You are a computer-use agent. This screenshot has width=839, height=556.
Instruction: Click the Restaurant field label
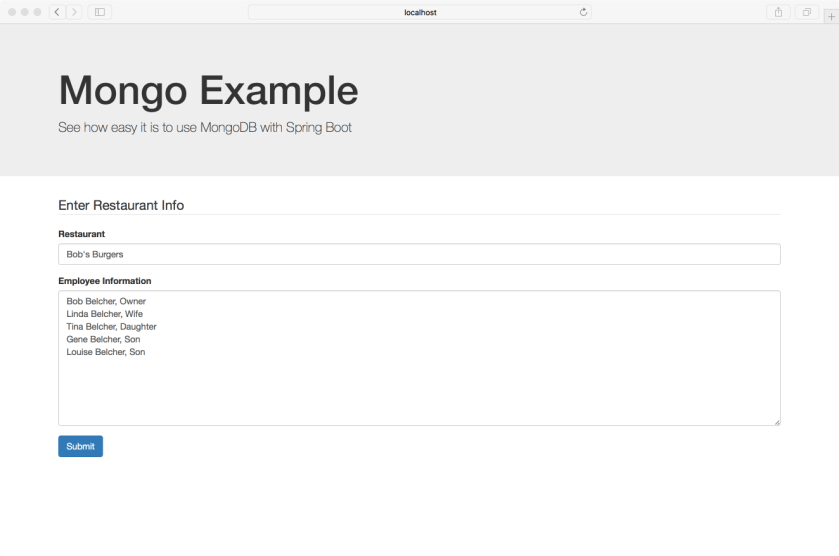point(82,234)
